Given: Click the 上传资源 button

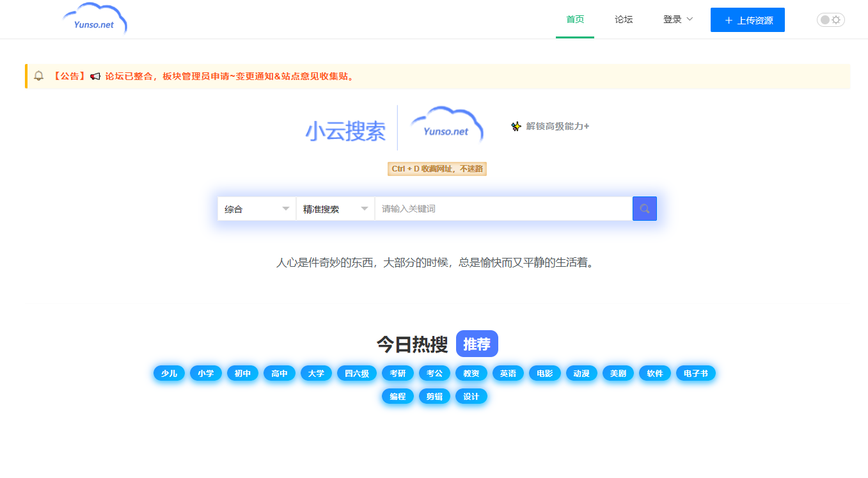Looking at the screenshot, I should click(x=747, y=20).
